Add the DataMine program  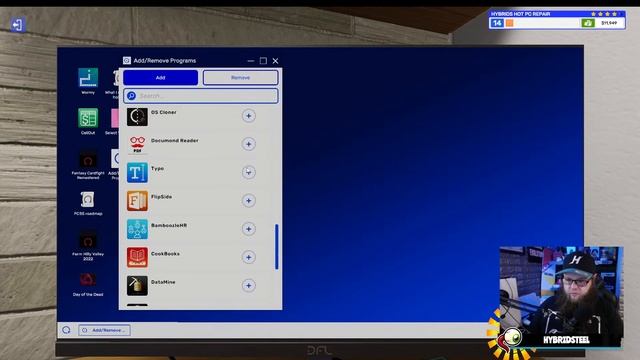click(249, 285)
